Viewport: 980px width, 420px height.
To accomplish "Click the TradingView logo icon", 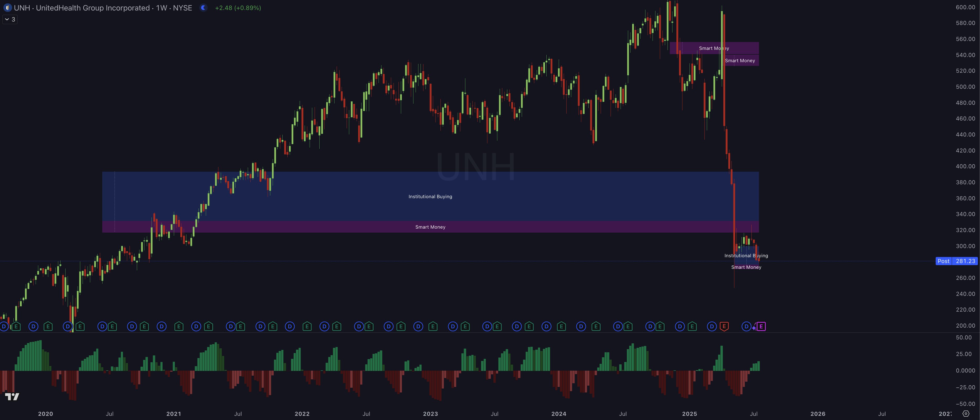I will [12, 397].
